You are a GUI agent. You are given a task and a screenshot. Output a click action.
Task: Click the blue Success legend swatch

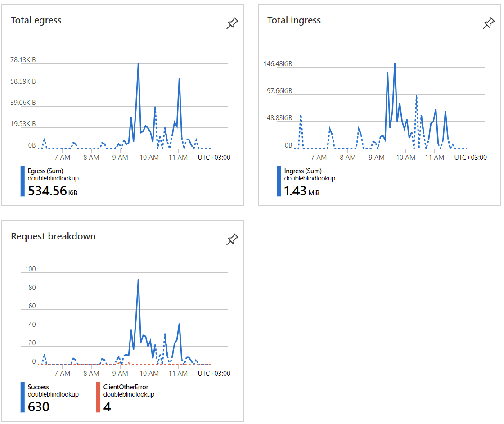coord(22,397)
